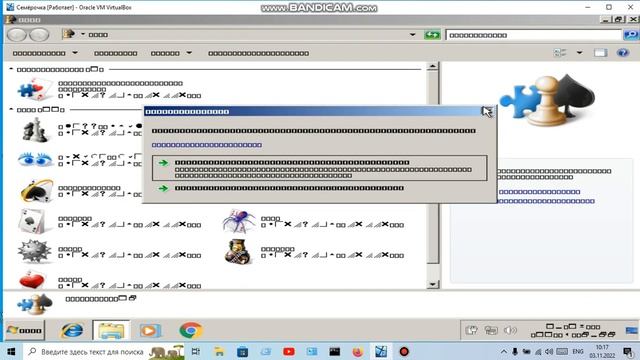Click the blue search magnifier button
Screen dimensions: 640x360
click(631, 35)
